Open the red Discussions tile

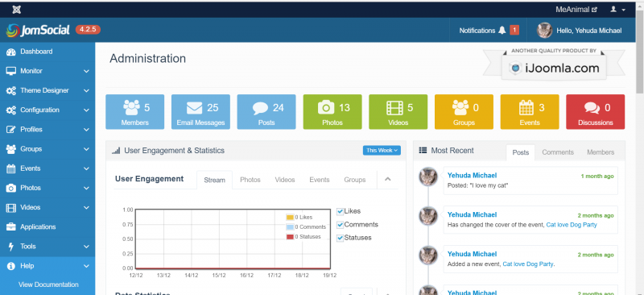point(595,112)
